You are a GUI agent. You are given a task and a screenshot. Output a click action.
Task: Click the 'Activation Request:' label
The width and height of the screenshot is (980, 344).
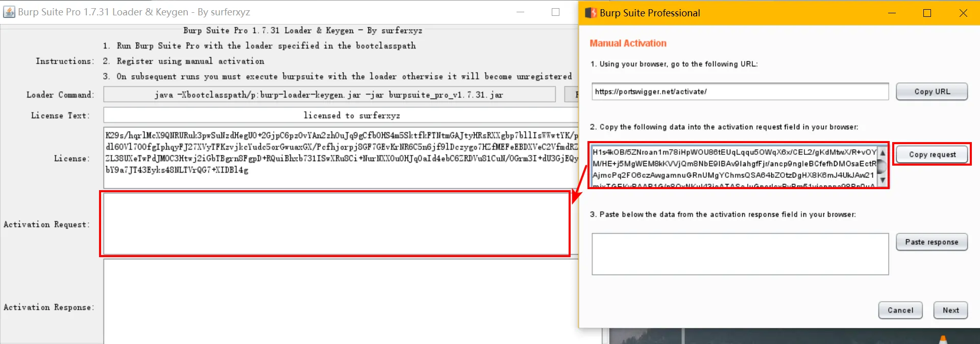click(x=46, y=224)
